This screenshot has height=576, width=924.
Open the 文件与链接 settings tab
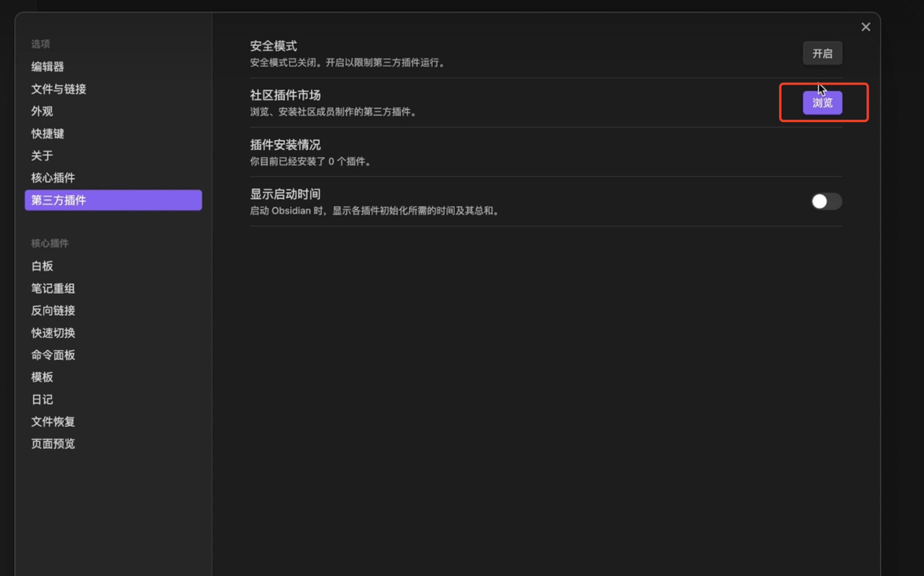pos(59,89)
